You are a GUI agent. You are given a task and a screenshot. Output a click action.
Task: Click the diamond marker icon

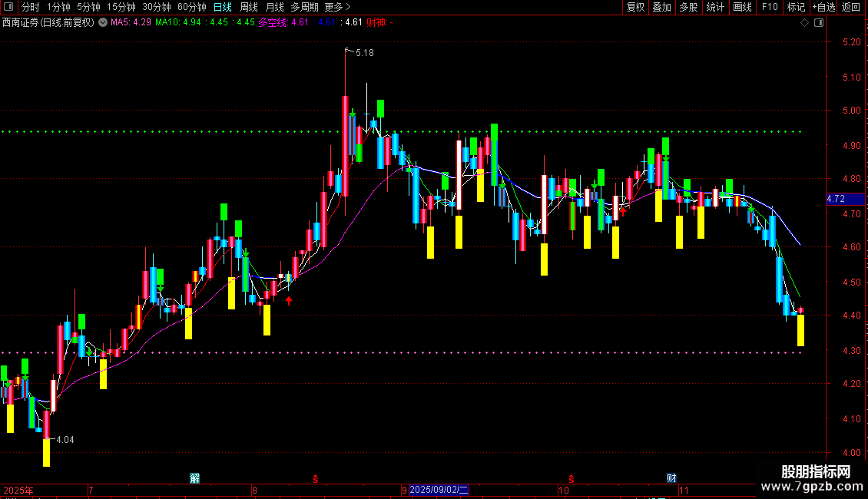point(805,23)
